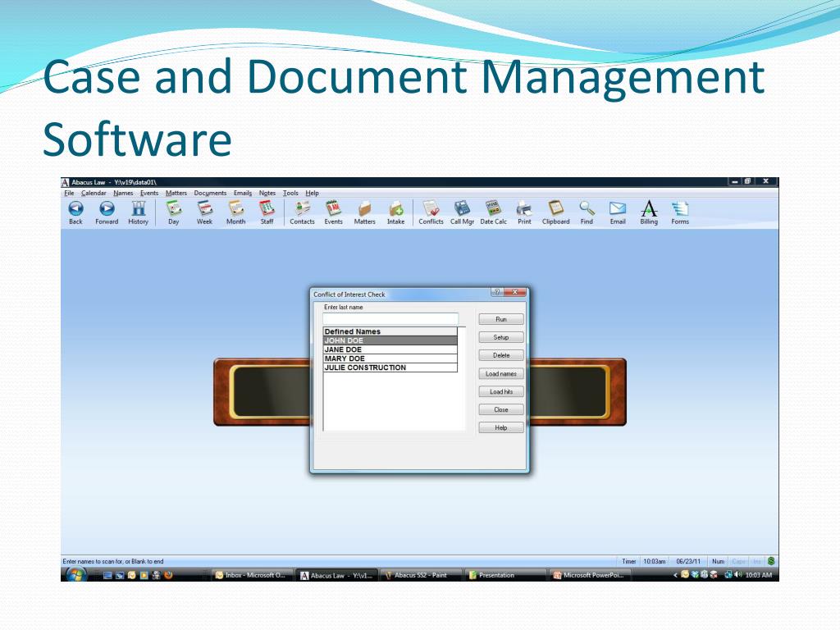Click the Conflicts toolbar icon
Viewport: 840px width, 630px height.
431,212
